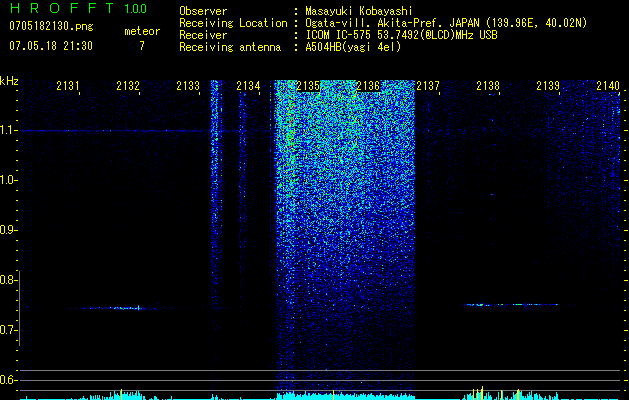Click the meteor echo trace near 2132
Screen dimensions: 629x400
(x=120, y=308)
